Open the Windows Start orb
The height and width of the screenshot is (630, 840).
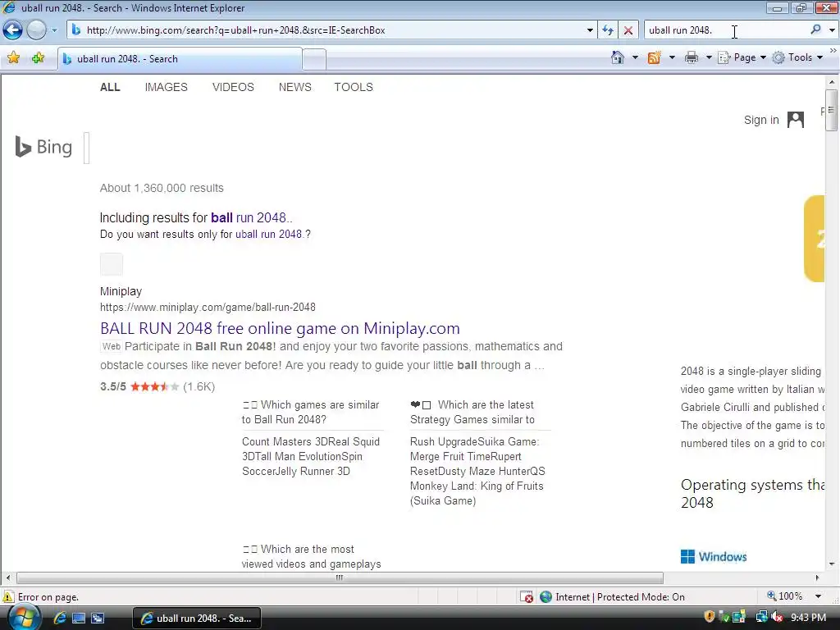click(x=22, y=618)
